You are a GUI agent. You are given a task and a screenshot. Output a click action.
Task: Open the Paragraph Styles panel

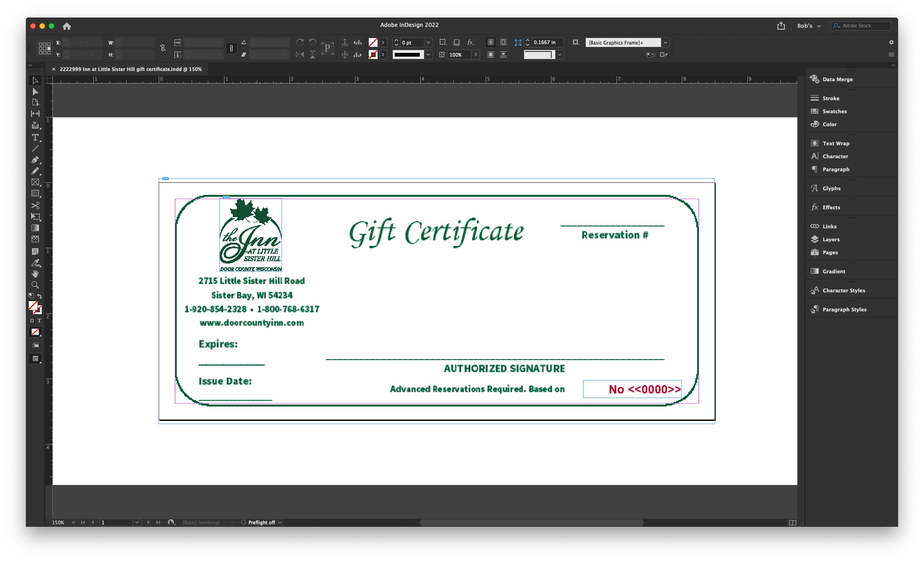[x=844, y=310]
